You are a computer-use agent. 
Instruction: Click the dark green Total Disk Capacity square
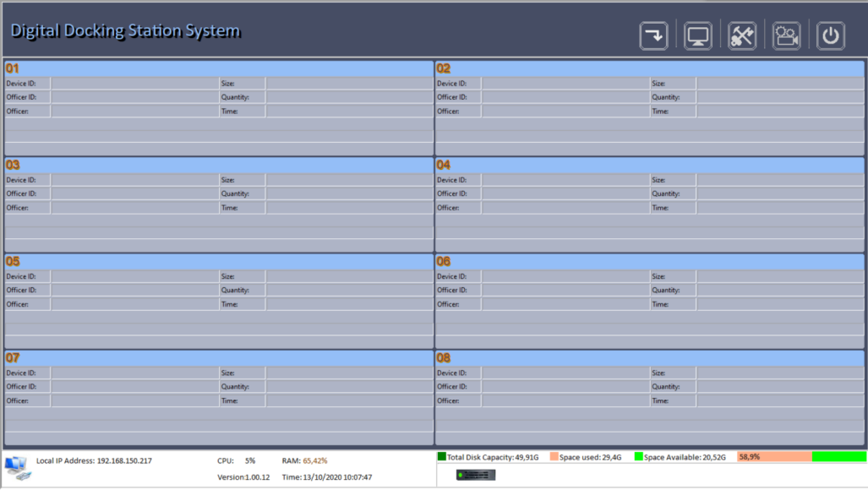pyautogui.click(x=442, y=457)
